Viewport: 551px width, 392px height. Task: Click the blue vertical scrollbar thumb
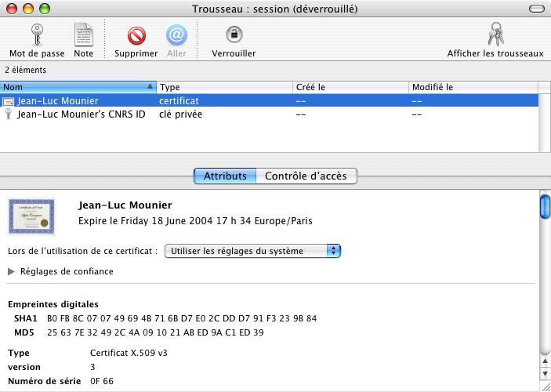tap(544, 208)
